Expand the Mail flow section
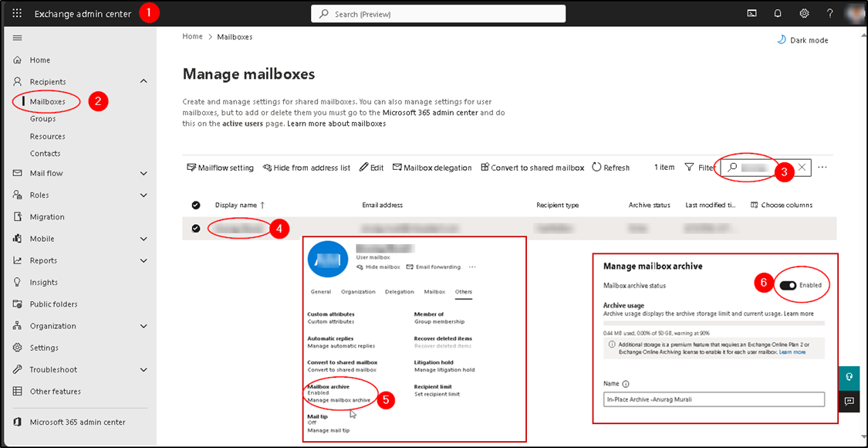The height and width of the screenshot is (448, 868). pyautogui.click(x=144, y=174)
